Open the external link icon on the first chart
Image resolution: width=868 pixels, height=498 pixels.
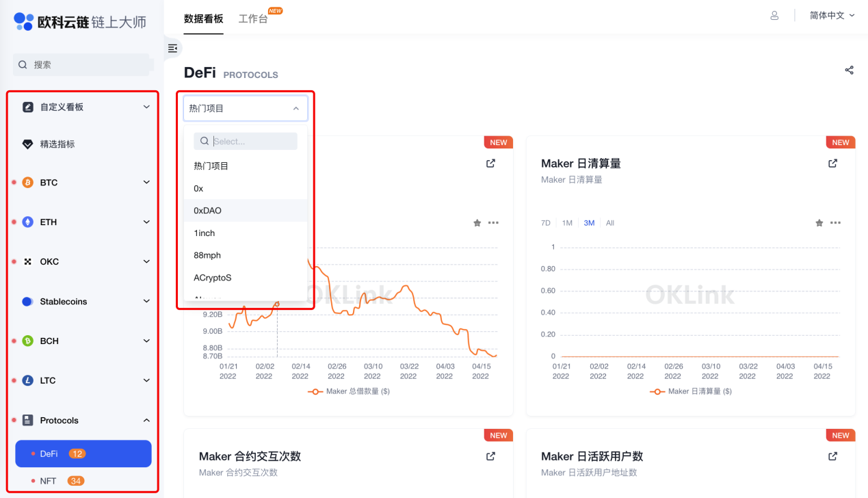490,163
